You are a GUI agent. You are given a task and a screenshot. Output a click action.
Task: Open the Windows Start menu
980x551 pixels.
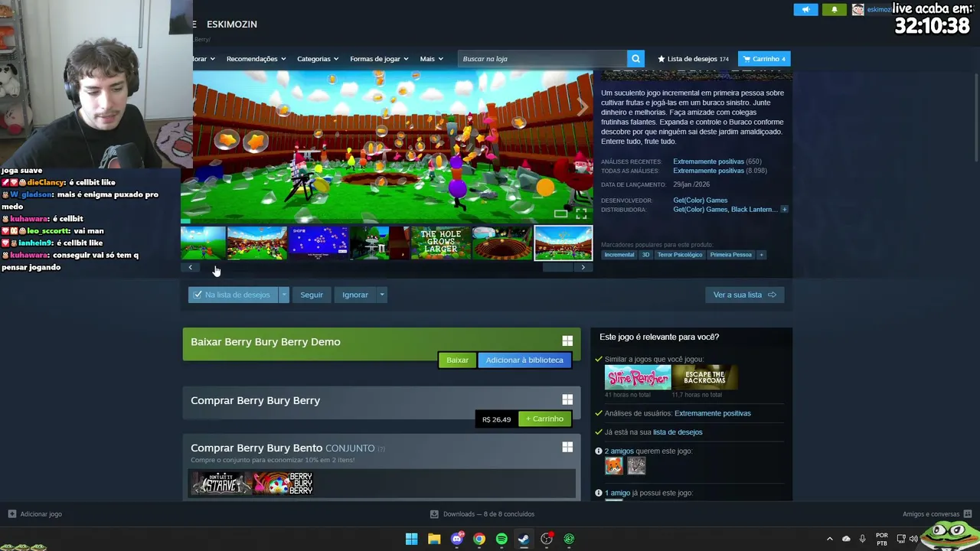click(411, 539)
